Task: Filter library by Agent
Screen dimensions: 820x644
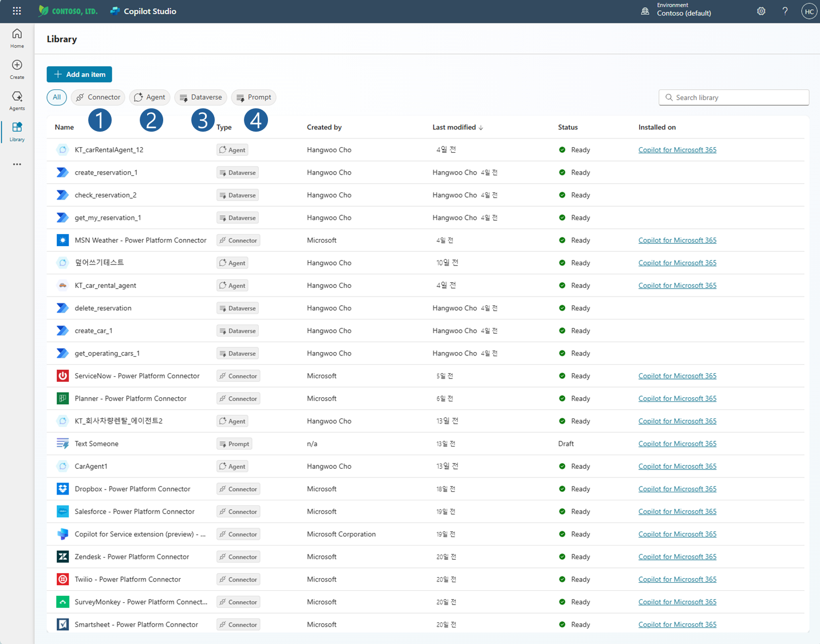Action: 149,97
